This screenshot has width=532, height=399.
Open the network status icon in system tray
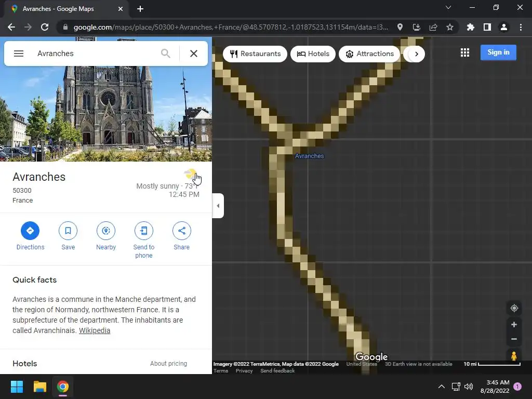456,387
